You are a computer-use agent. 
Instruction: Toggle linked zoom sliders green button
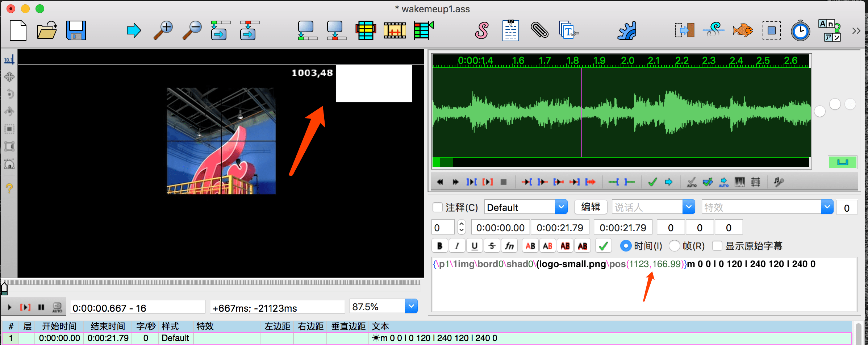pyautogui.click(x=843, y=162)
